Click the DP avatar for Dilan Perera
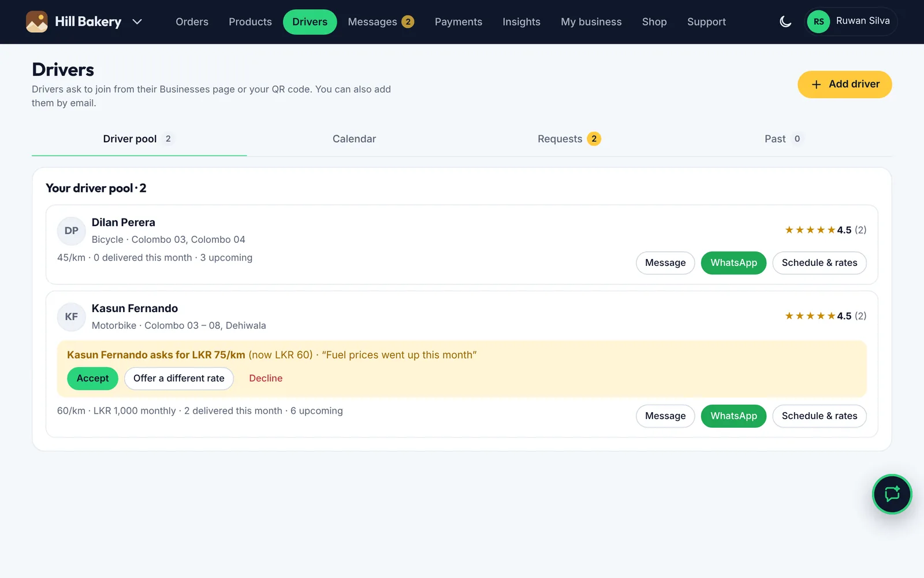 pos(71,231)
